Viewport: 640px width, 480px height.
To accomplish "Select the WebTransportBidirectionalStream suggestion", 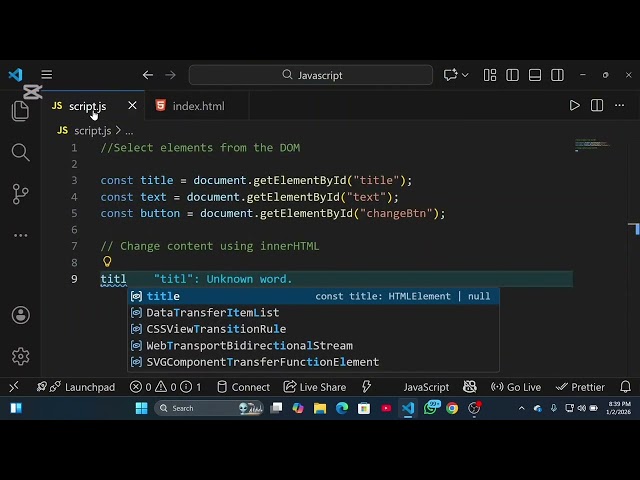I will coord(313,346).
